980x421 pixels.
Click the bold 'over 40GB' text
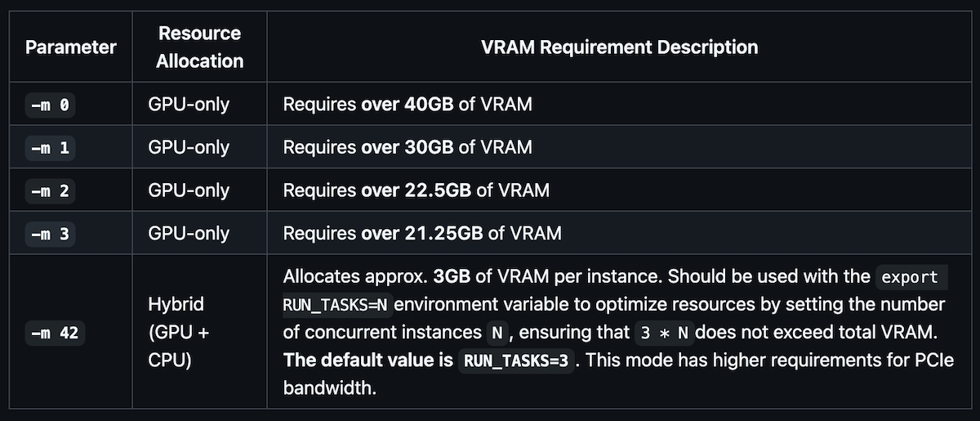407,105
